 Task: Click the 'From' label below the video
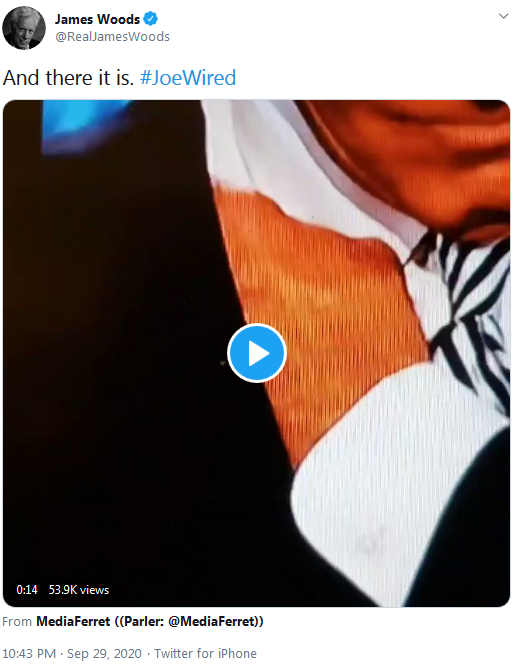pyautogui.click(x=17, y=621)
